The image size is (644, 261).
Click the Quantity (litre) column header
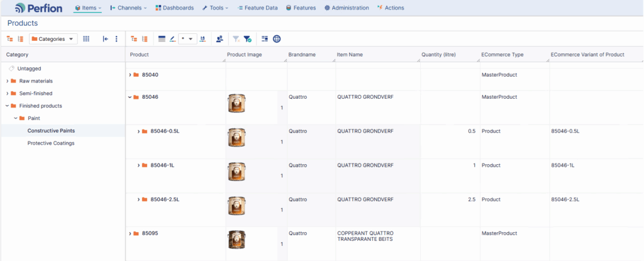click(438, 55)
